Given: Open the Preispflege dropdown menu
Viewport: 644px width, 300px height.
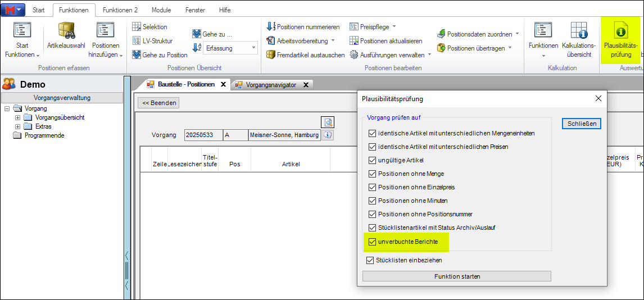Looking at the screenshot, I should (x=394, y=26).
